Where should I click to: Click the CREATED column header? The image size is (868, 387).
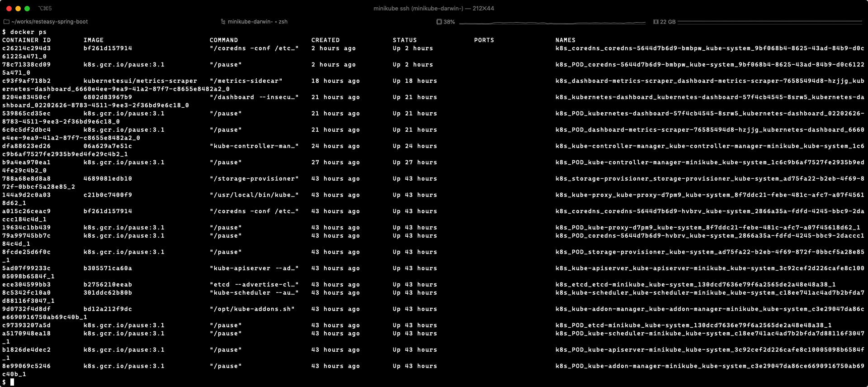pos(325,40)
